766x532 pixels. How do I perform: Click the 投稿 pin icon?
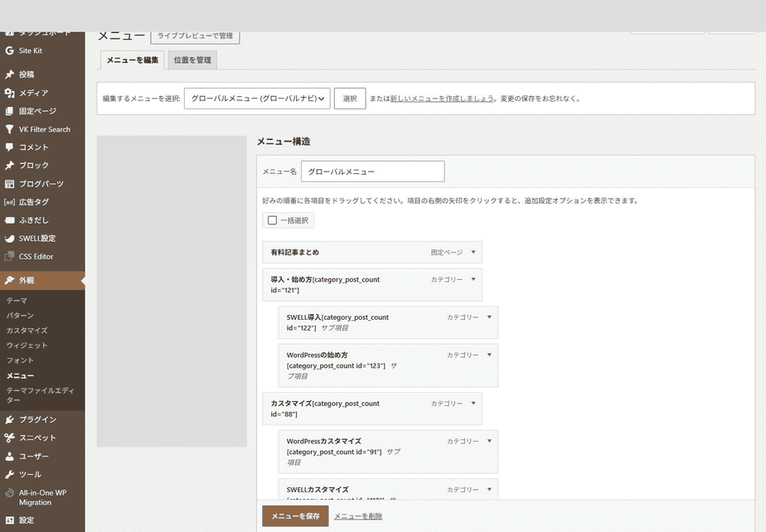click(x=9, y=75)
